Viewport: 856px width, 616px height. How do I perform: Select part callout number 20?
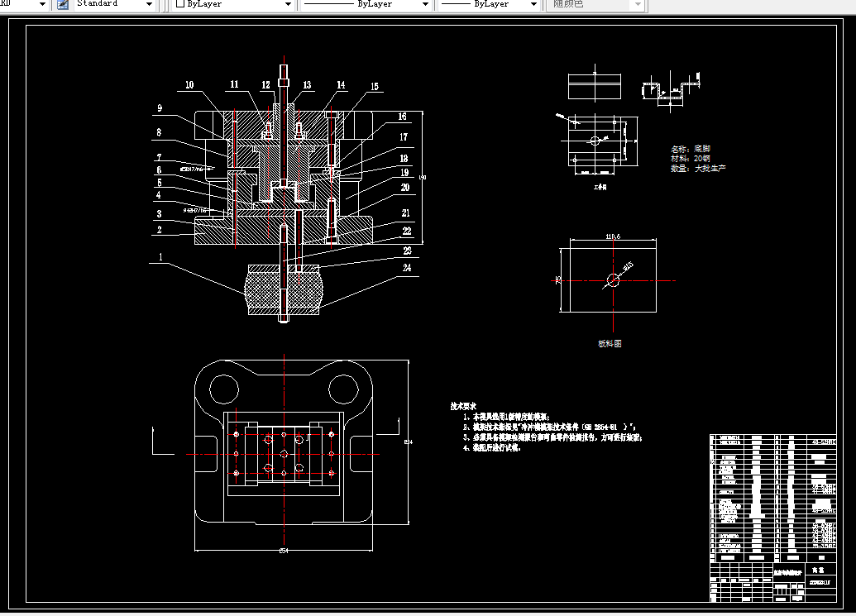(x=405, y=187)
